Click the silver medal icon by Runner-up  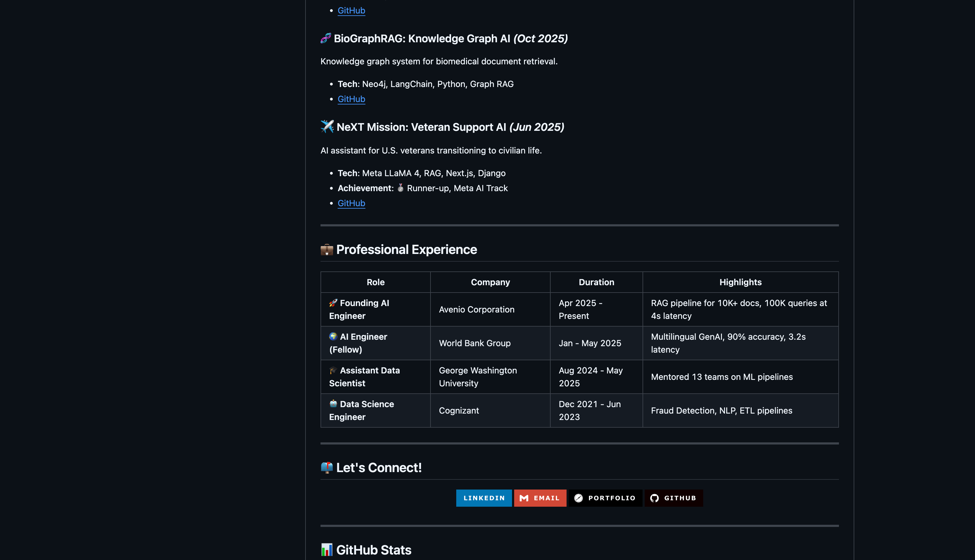(400, 188)
